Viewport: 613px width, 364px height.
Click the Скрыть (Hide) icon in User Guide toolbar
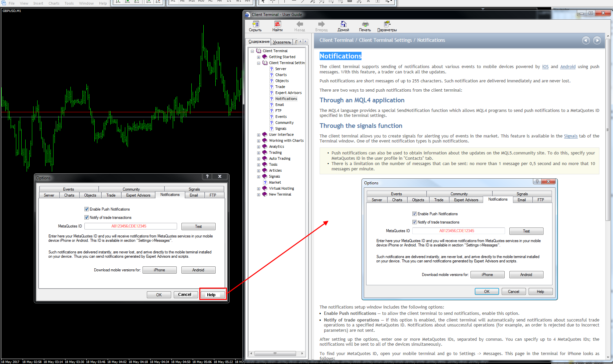point(255,24)
